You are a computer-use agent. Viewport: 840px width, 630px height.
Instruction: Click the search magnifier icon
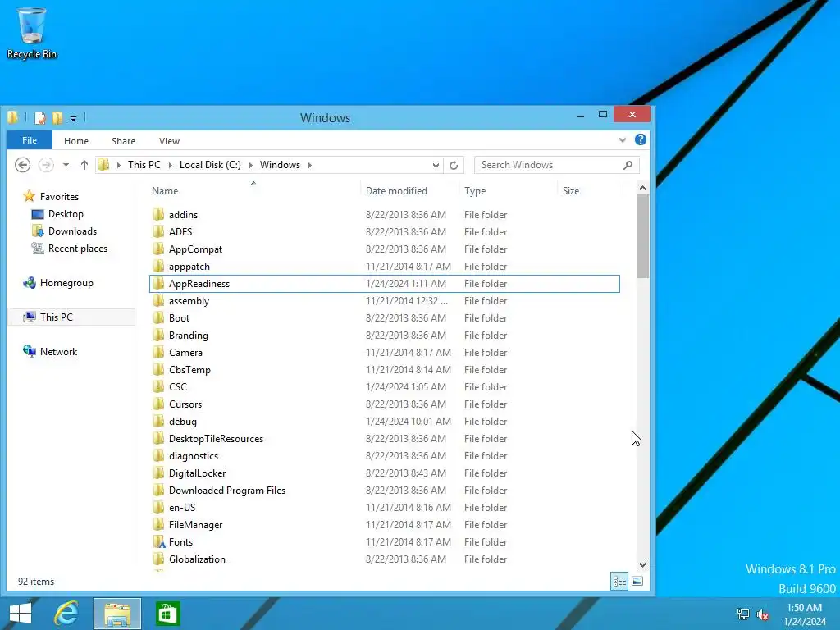pyautogui.click(x=628, y=165)
